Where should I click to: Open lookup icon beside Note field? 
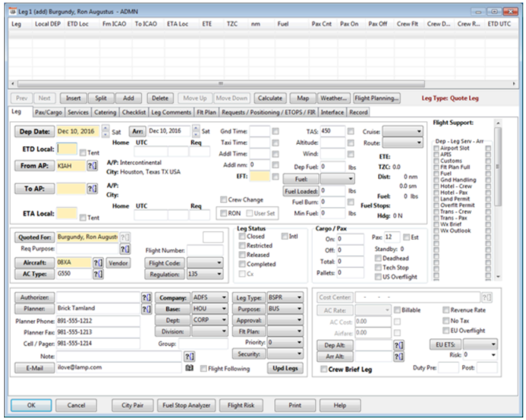coord(189,357)
